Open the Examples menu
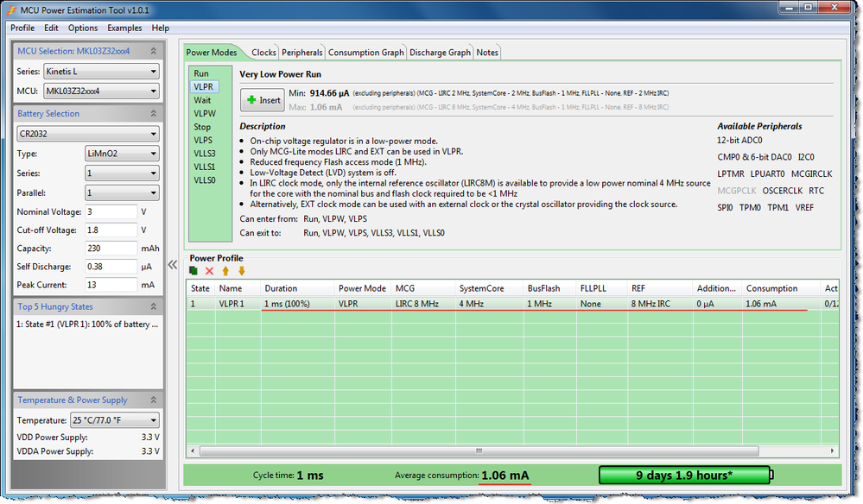The image size is (863, 504). tap(124, 28)
